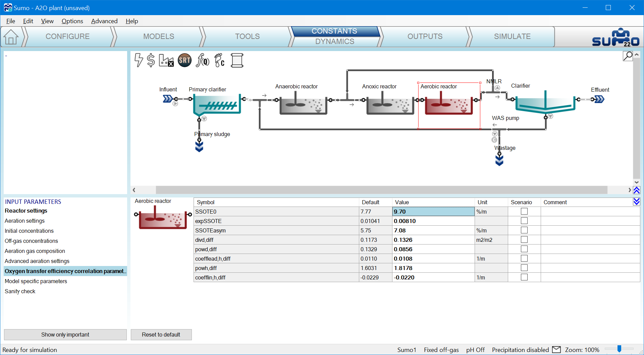Expand table with double down arrow
The height and width of the screenshot is (355, 644).
(x=636, y=202)
